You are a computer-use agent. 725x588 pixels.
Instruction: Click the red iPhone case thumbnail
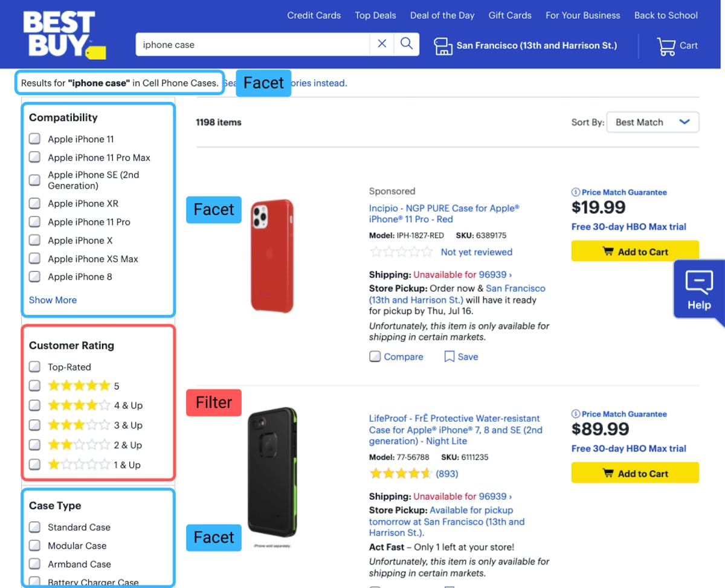(x=272, y=256)
